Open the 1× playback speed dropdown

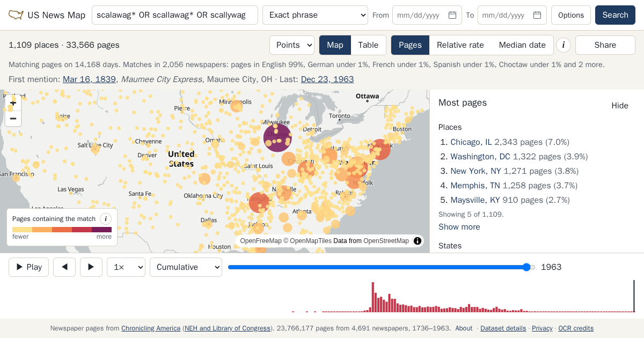point(126,267)
